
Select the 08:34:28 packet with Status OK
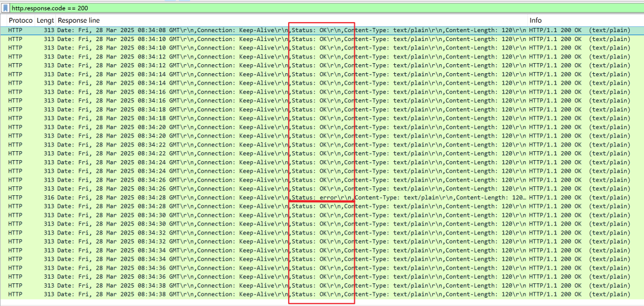point(179,206)
